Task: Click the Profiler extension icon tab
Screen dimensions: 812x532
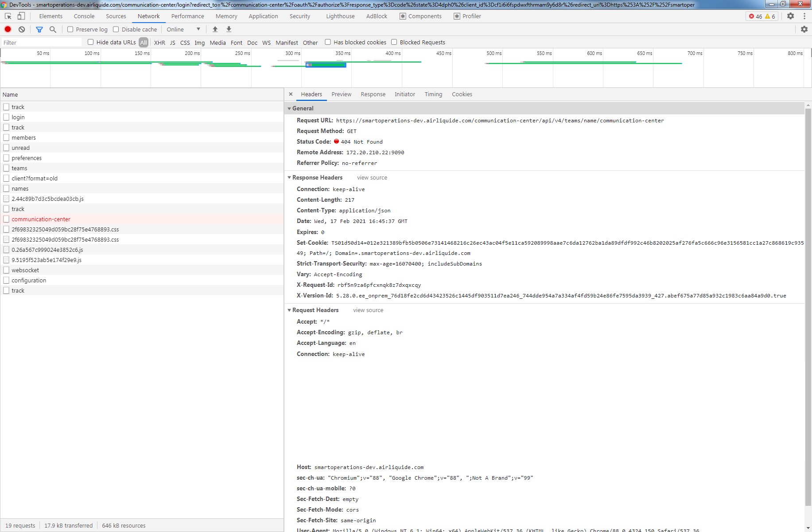Action: point(467,16)
